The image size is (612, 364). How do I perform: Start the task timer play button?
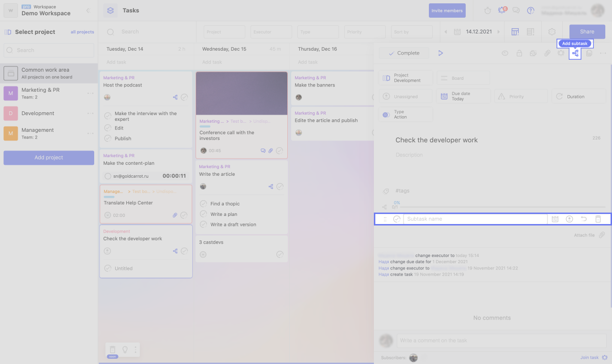tap(440, 53)
